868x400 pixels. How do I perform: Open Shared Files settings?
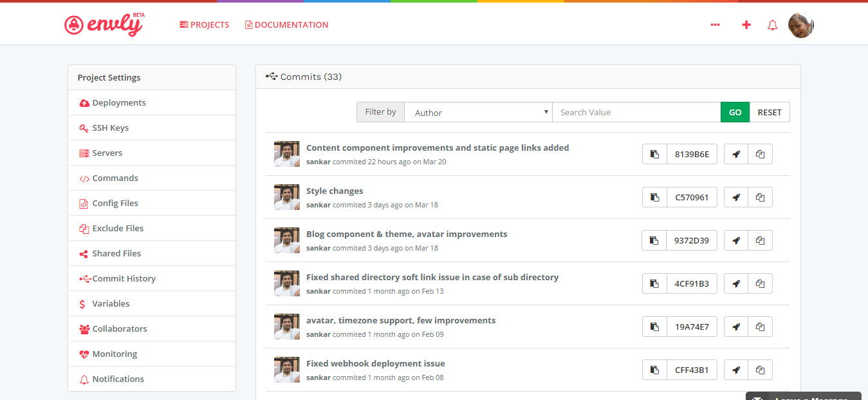coord(152,253)
